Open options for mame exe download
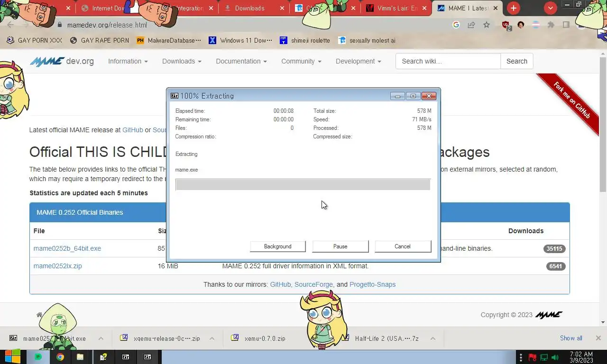607x364 pixels. click(x=101, y=338)
